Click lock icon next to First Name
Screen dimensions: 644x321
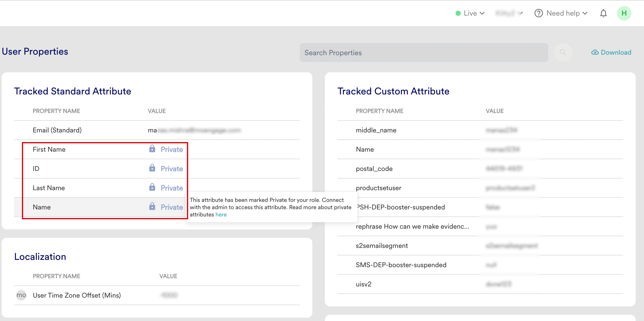tap(152, 149)
